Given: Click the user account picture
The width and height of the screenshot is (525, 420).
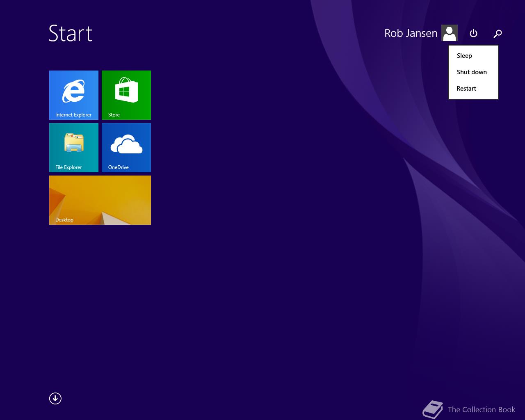Looking at the screenshot, I should coord(450,33).
